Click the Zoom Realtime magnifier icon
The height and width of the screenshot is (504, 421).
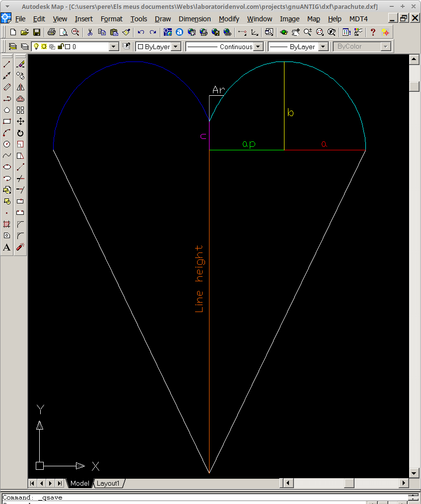pyautogui.click(x=308, y=32)
